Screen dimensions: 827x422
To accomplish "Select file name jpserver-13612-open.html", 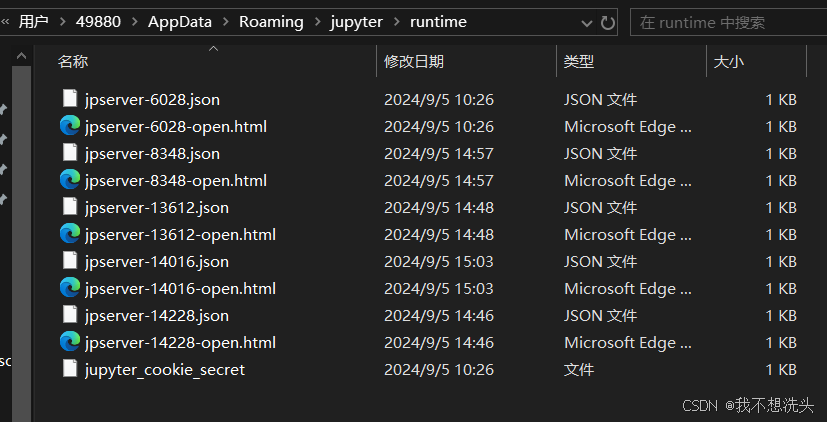I will (180, 234).
